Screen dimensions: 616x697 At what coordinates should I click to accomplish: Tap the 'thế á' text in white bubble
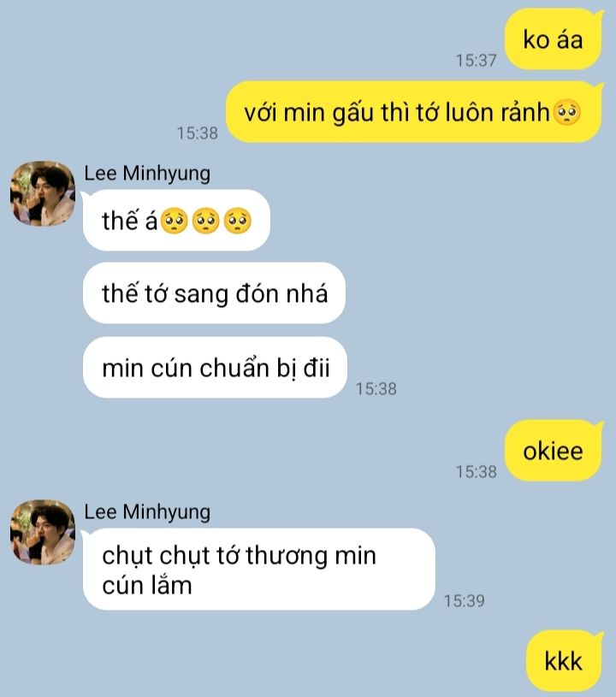(130, 221)
